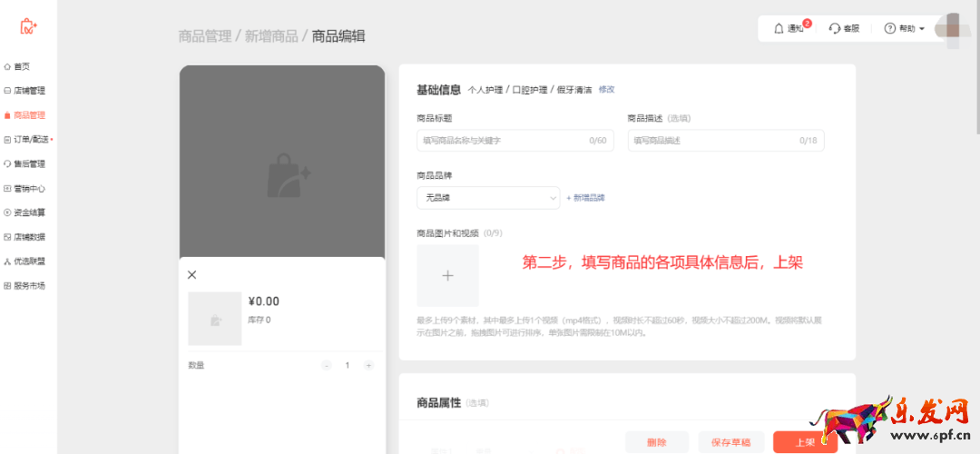Image resolution: width=980 pixels, height=454 pixels.
Task: Open 店铺管理 in the sidebar
Action: pyautogui.click(x=29, y=91)
